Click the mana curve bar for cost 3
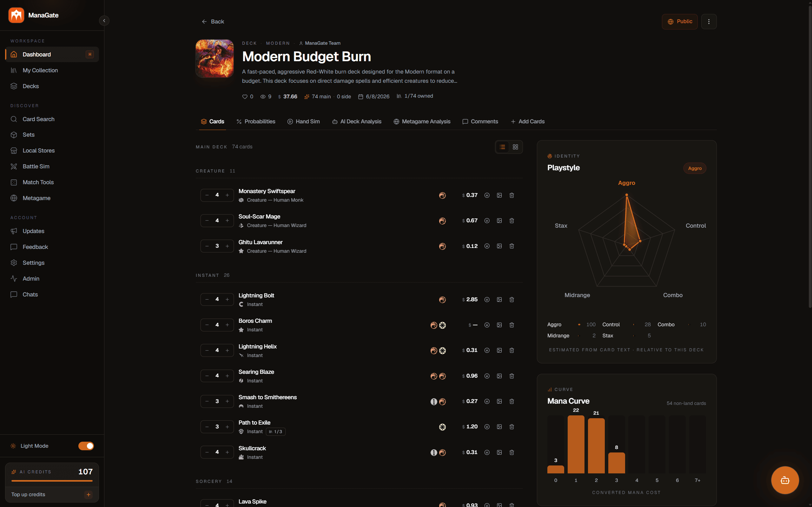Viewport: 812px width, 507px height. click(x=617, y=463)
